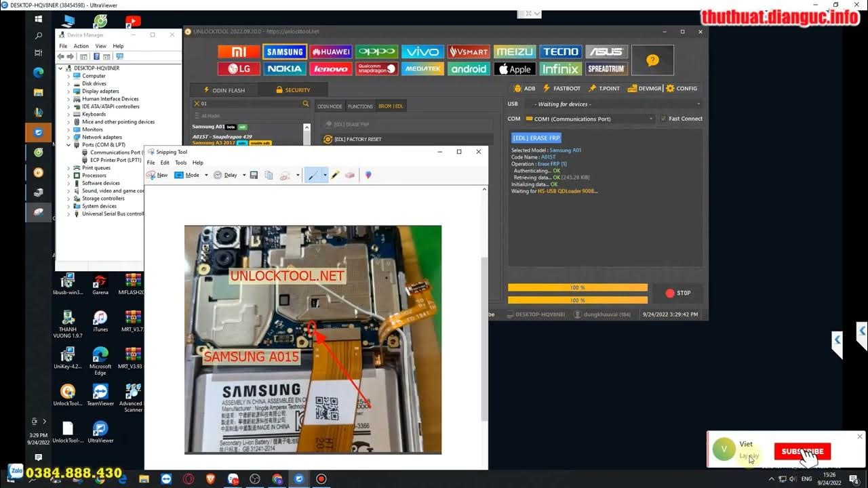868x488 pixels.
Task: Open the DEVMGR button
Action: pyautogui.click(x=644, y=88)
